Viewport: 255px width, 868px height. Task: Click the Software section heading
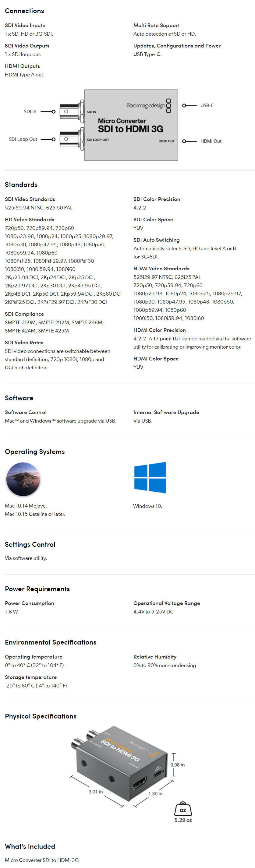coord(19,398)
